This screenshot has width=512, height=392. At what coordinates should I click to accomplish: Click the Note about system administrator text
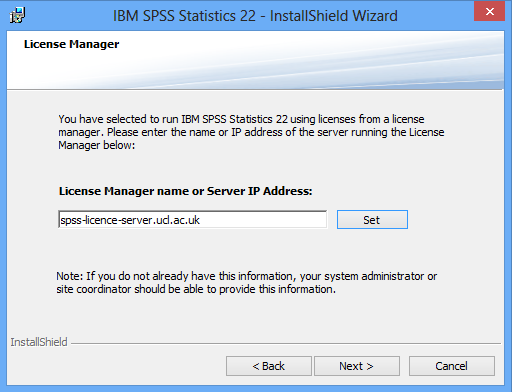point(246,283)
